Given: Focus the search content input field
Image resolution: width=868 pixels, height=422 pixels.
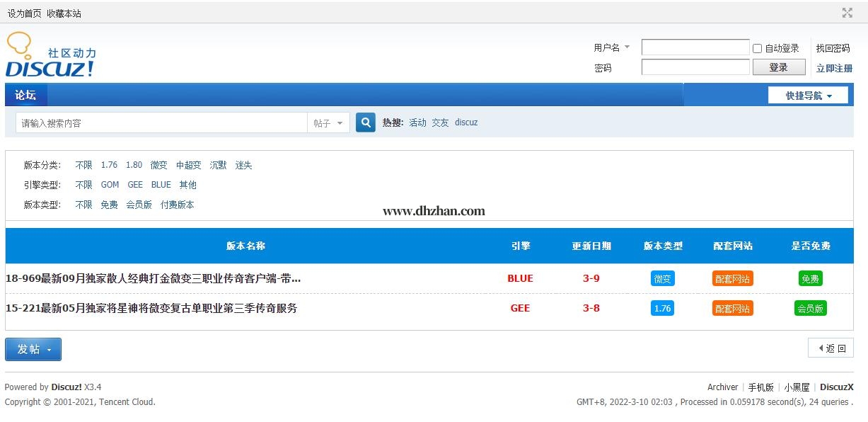Looking at the screenshot, I should pos(161,123).
